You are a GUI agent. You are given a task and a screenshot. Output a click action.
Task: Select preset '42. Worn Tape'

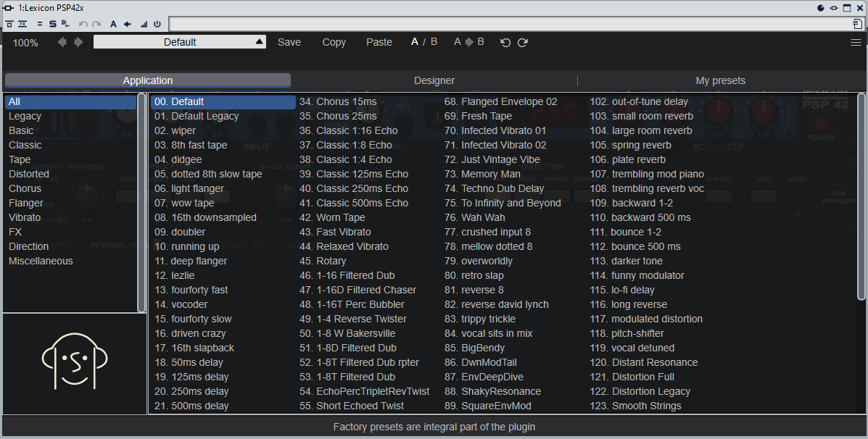point(368,217)
